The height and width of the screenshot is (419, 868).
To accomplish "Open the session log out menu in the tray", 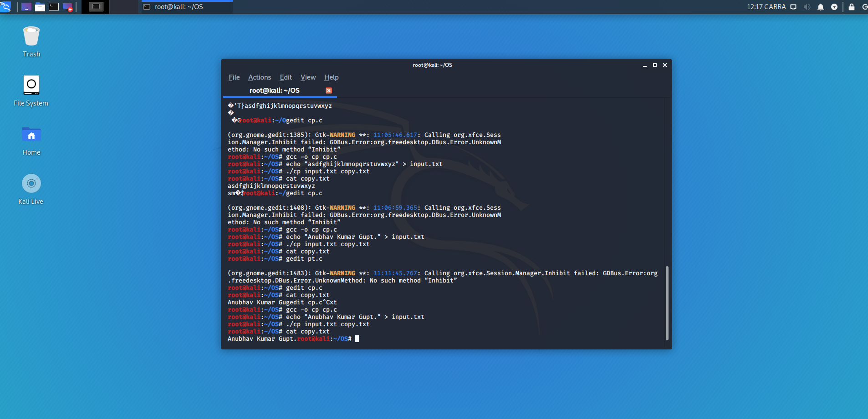I will pos(865,7).
